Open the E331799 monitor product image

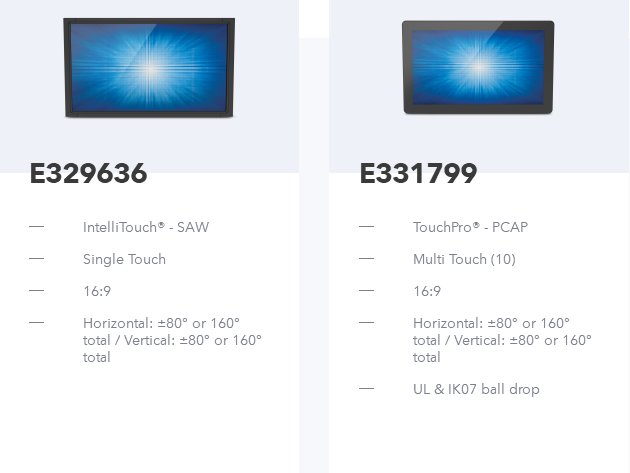click(x=478, y=68)
